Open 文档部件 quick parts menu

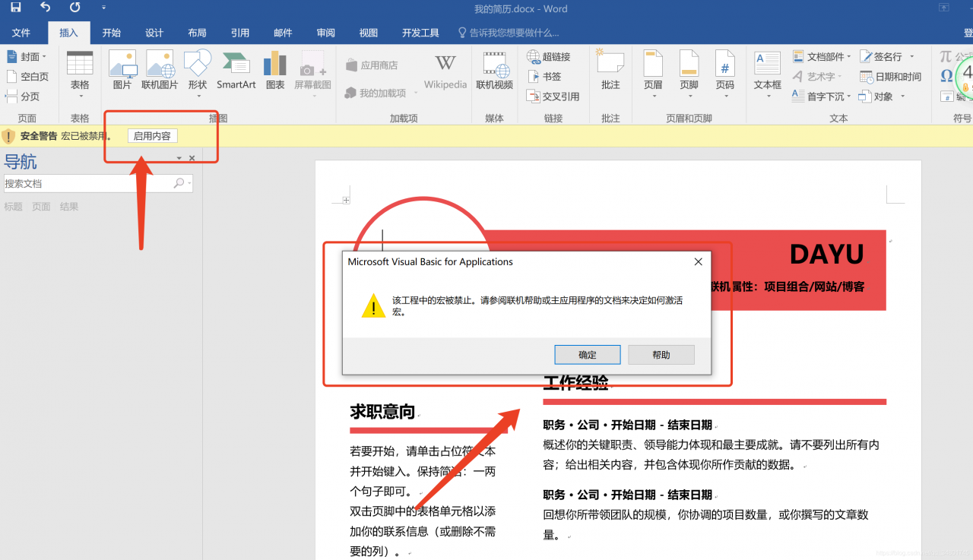[822, 57]
